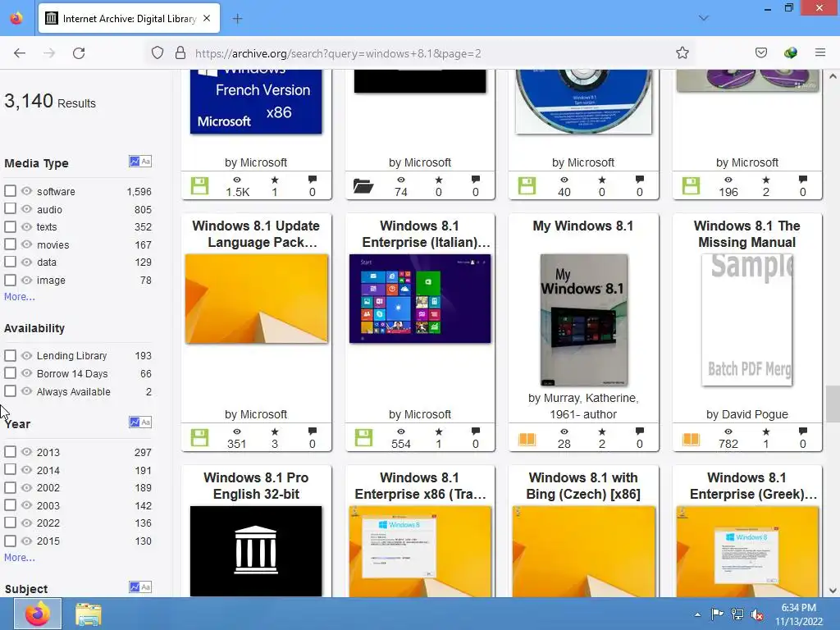Click the archive logo thumbnail for Pro English 32-bit
The width and height of the screenshot is (840, 630).
[x=256, y=550]
